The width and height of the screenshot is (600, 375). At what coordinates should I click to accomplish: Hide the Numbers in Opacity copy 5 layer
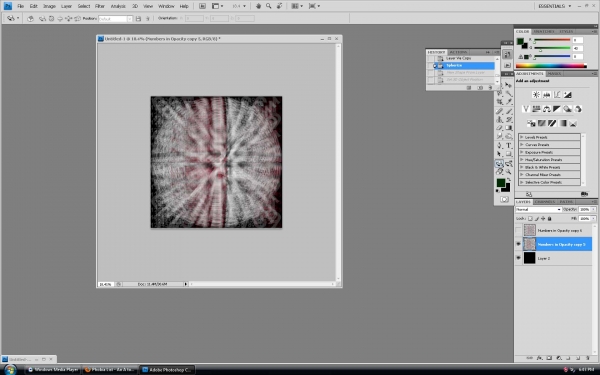518,244
